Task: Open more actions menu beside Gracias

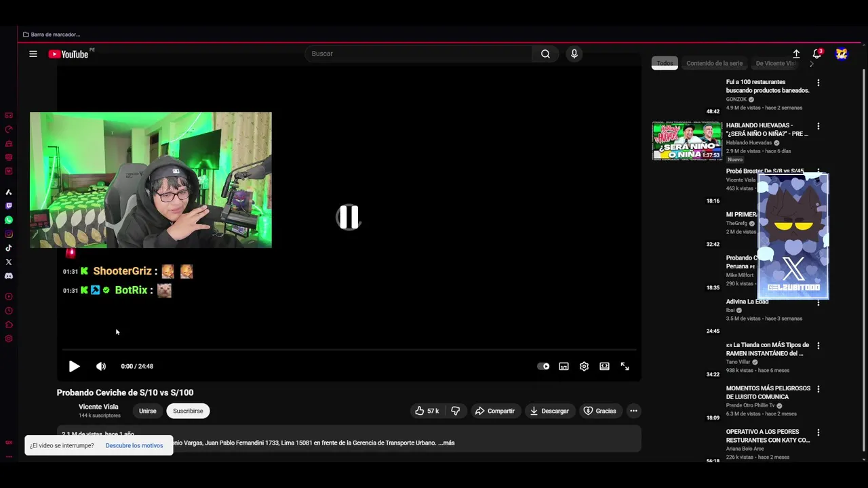Action: 633,411
